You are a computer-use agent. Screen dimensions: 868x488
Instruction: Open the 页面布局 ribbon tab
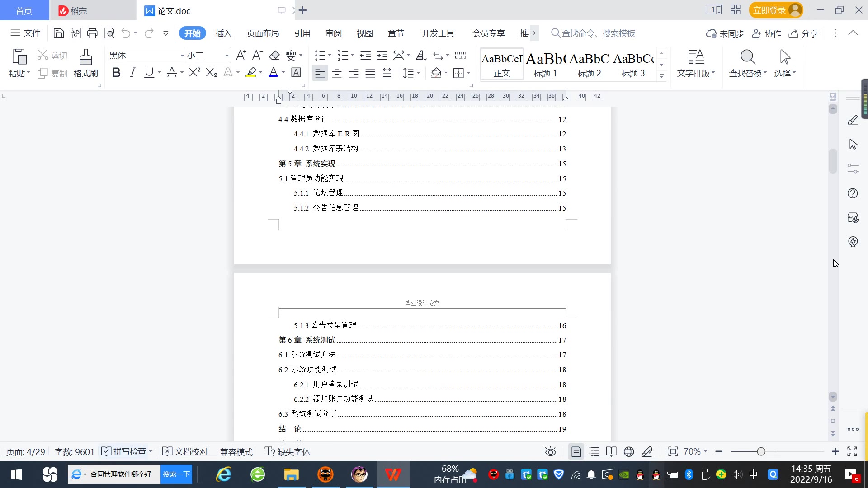tap(263, 33)
